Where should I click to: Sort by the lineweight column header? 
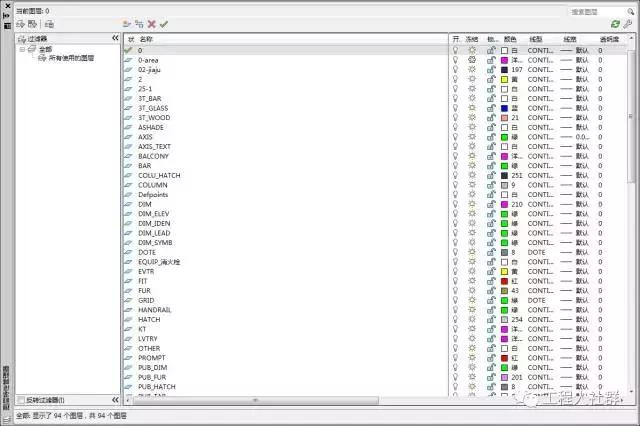(570, 39)
